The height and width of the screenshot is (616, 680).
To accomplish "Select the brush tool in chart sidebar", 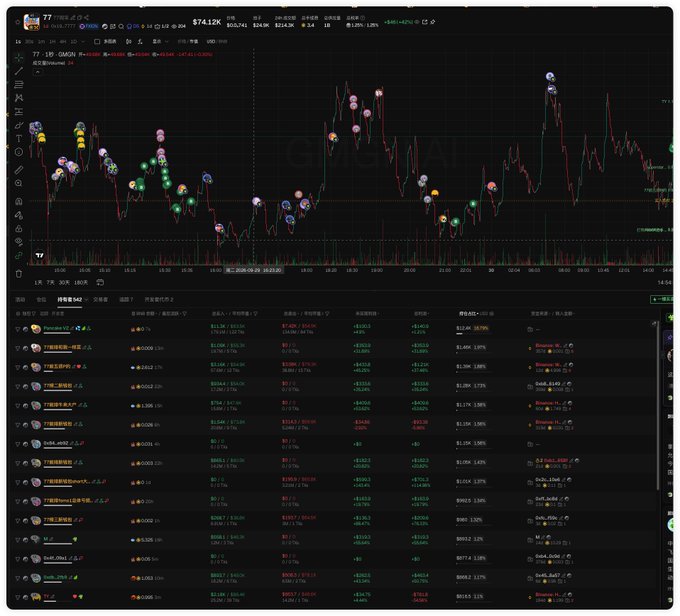I will [x=19, y=125].
